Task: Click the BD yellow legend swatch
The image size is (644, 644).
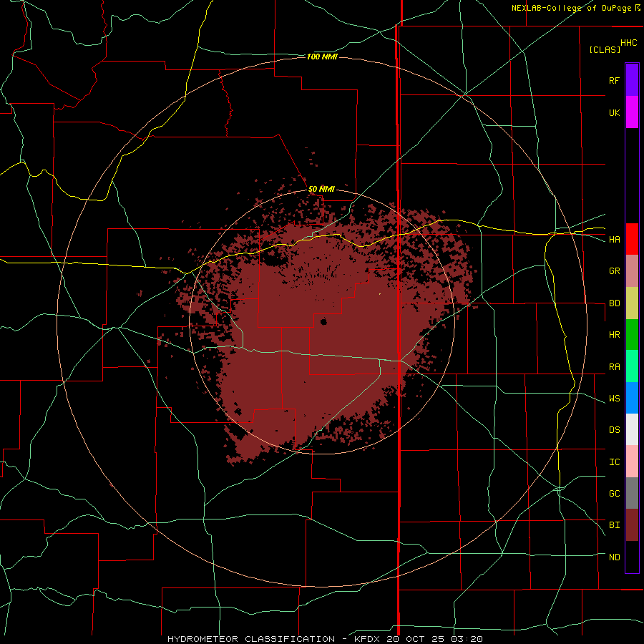Action: pyautogui.click(x=632, y=303)
